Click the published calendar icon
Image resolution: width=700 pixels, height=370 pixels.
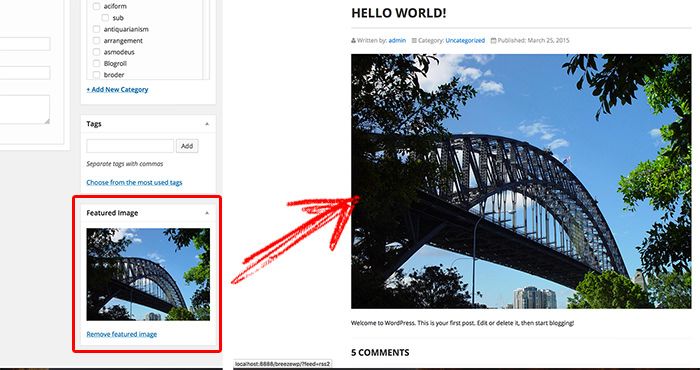tap(493, 40)
